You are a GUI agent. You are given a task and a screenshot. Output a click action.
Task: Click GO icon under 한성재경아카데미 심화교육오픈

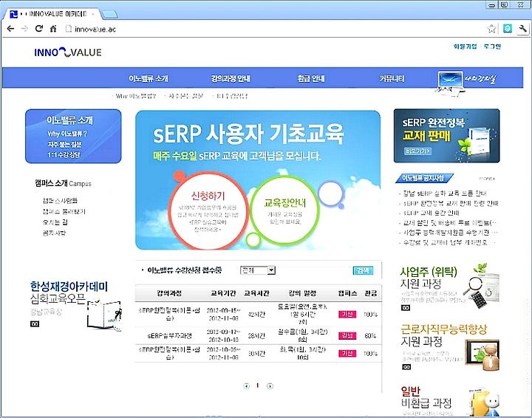(x=35, y=324)
